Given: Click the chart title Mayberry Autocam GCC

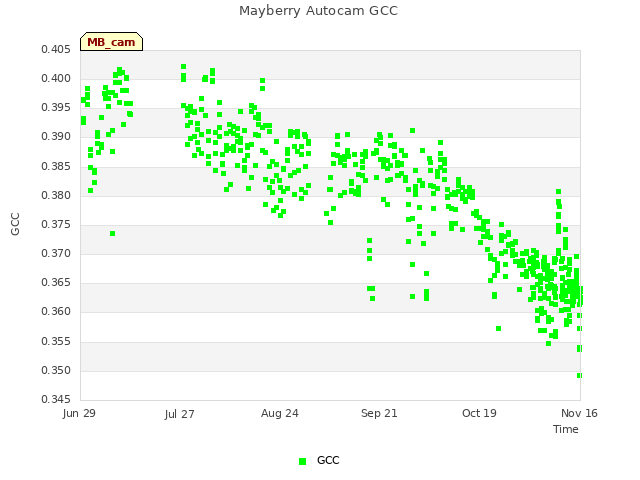Looking at the screenshot, I should tap(318, 11).
